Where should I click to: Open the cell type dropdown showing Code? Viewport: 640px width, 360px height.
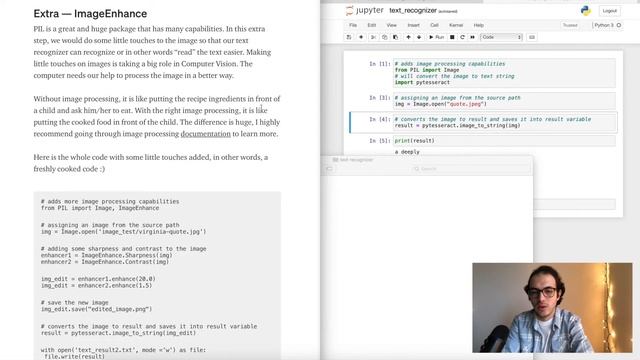click(502, 37)
